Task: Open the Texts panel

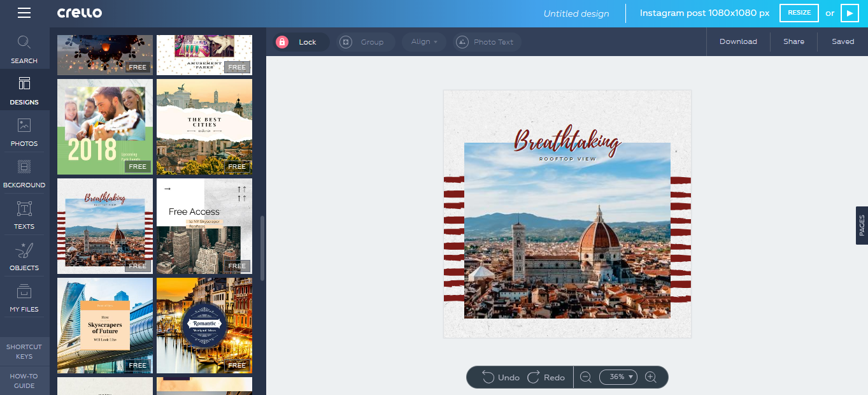Action: 25,215
